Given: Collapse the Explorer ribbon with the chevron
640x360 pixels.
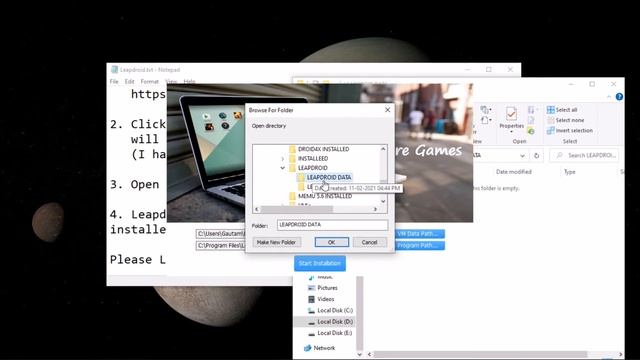Looking at the screenshot, I should 609,97.
